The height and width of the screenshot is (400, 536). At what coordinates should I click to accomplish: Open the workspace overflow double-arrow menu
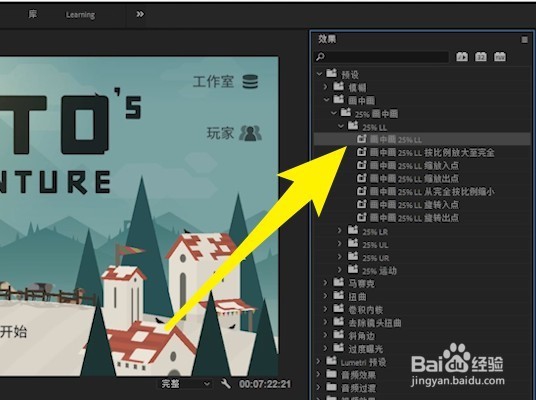[x=140, y=14]
